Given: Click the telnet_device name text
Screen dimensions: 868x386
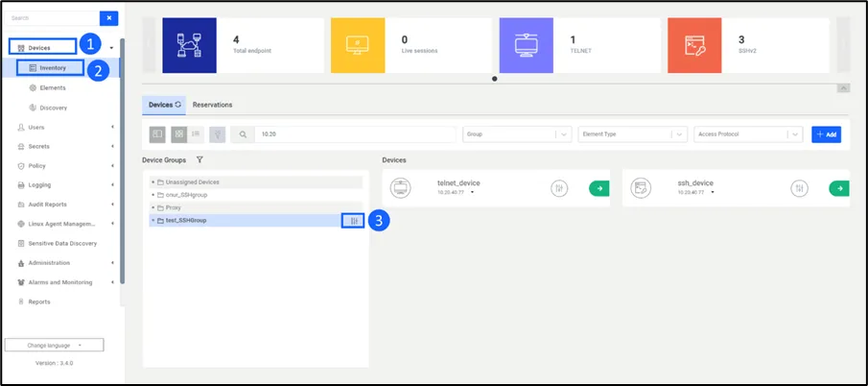Looking at the screenshot, I should click(458, 182).
